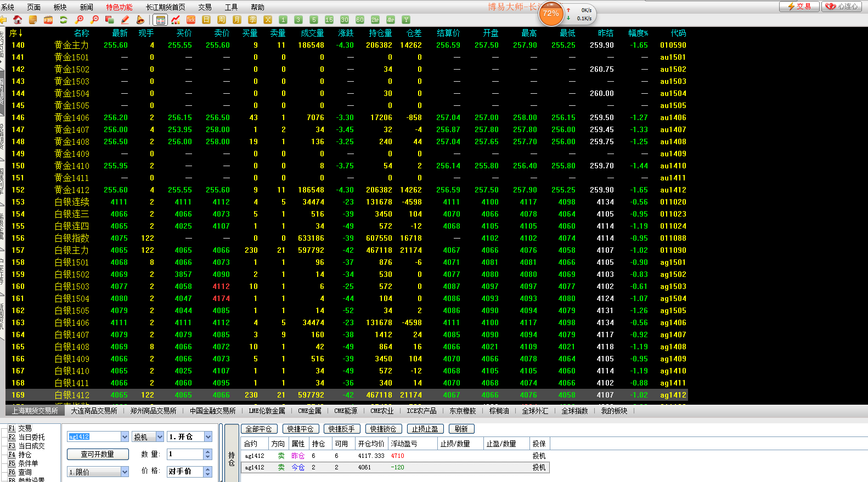Switch to 郑州商品交易所 tab
The height and width of the screenshot is (482, 868).
pyautogui.click(x=154, y=411)
